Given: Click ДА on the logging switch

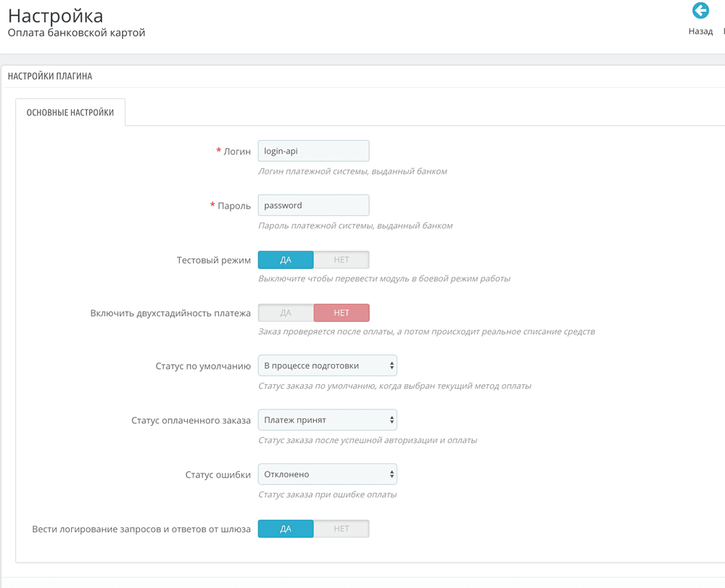Looking at the screenshot, I should (285, 529).
